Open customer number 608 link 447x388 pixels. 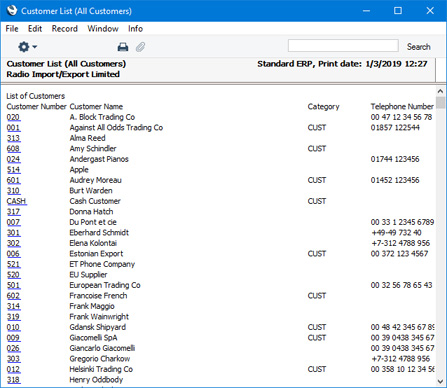coord(13,149)
